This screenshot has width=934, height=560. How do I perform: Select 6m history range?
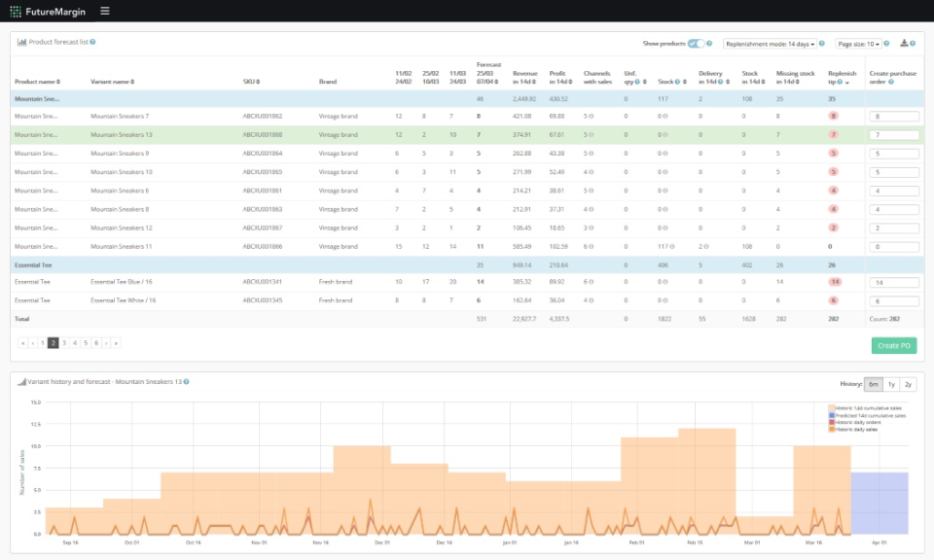point(874,384)
